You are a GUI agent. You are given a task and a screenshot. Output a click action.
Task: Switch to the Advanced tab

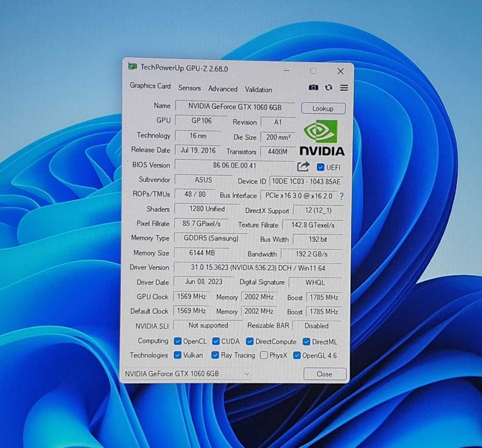[x=223, y=89]
